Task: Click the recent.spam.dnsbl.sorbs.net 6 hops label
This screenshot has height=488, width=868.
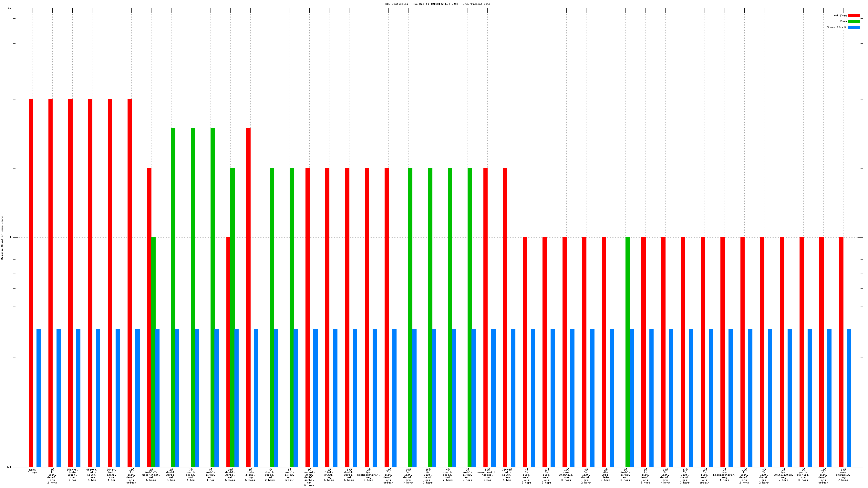Action: pos(309,477)
